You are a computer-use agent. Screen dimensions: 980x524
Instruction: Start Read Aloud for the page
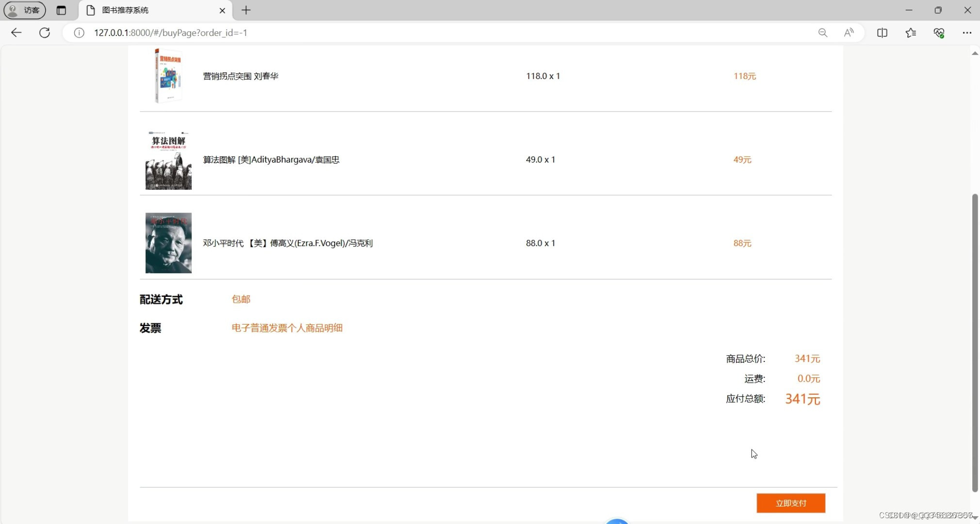pyautogui.click(x=849, y=33)
